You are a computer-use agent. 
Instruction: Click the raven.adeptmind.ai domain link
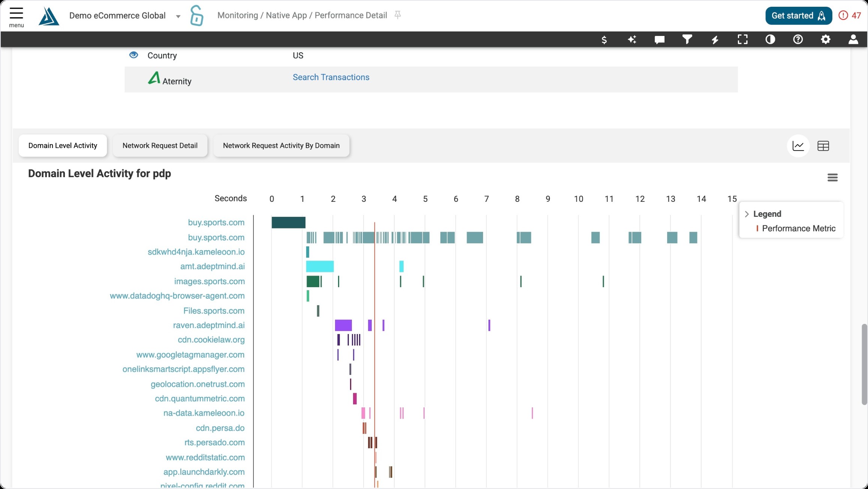(209, 325)
